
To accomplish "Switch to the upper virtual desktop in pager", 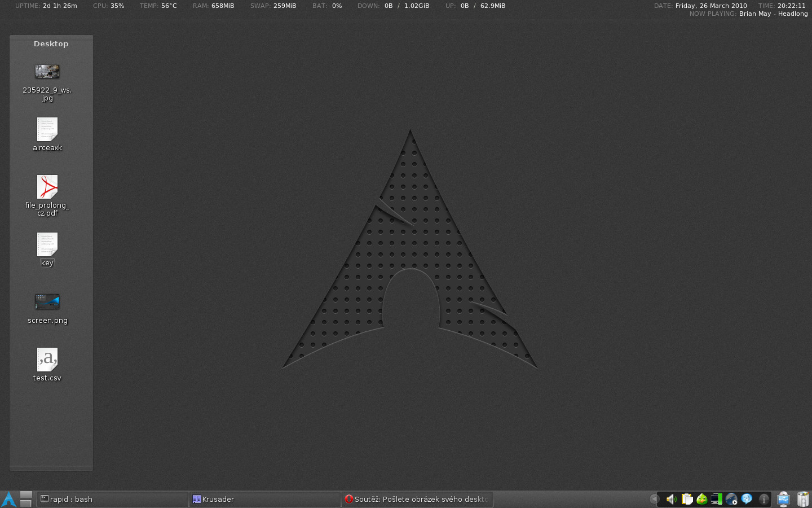I will click(26, 495).
